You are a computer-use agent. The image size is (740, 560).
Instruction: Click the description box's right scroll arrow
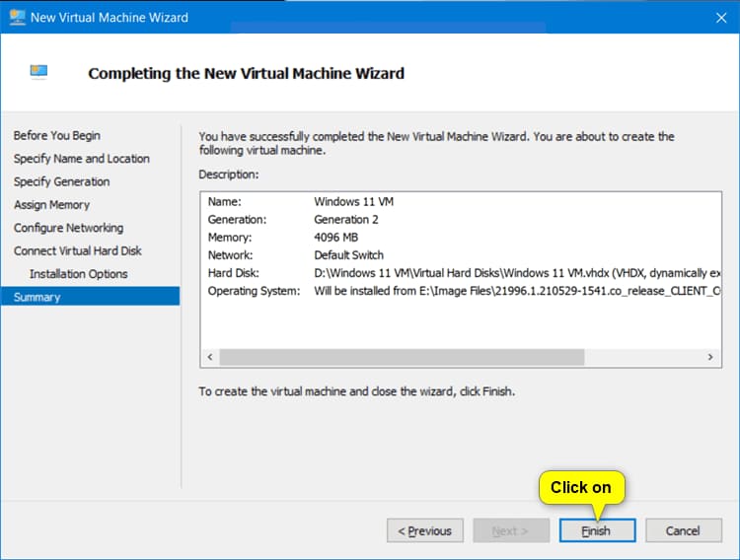709,357
